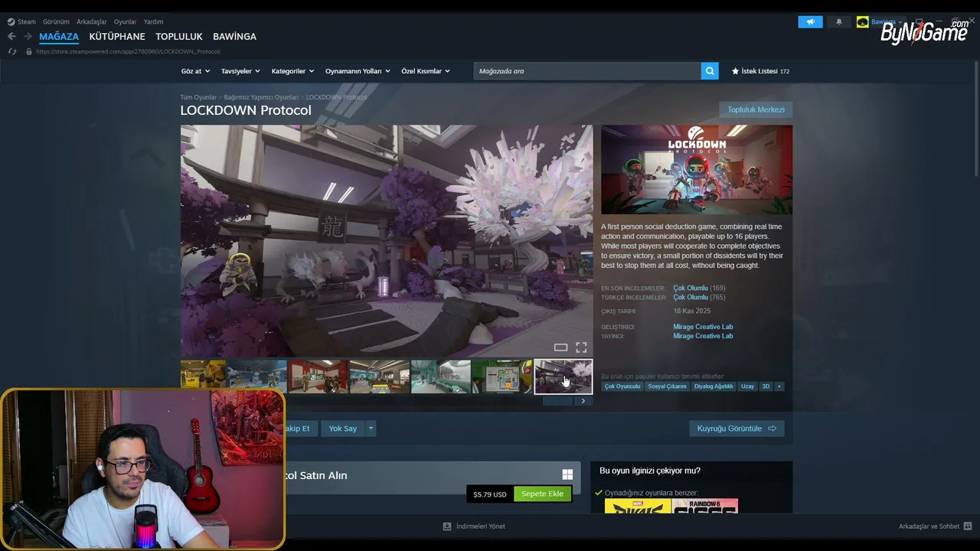Screen dimensions: 980x551
Task: Click the 3D tag
Action: click(x=766, y=386)
